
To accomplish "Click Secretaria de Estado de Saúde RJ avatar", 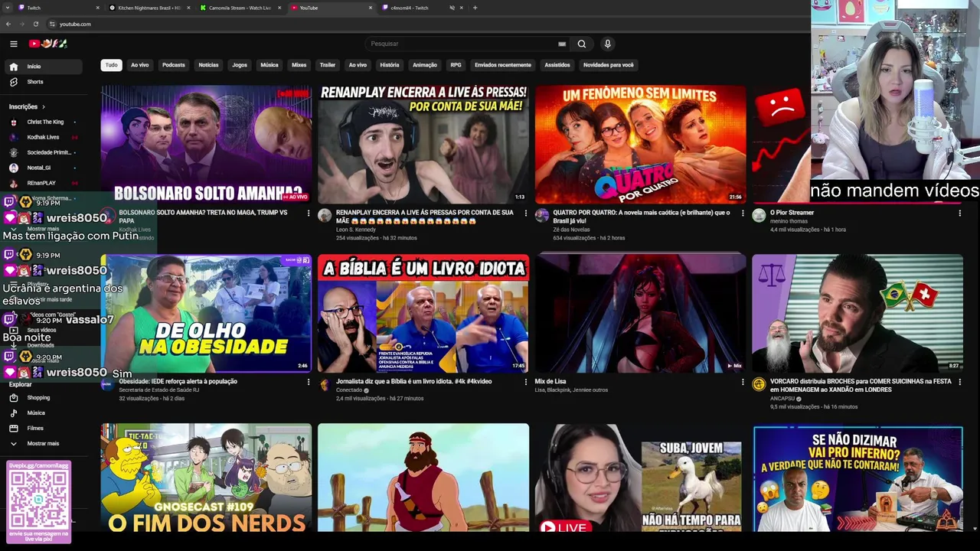I will click(x=107, y=384).
